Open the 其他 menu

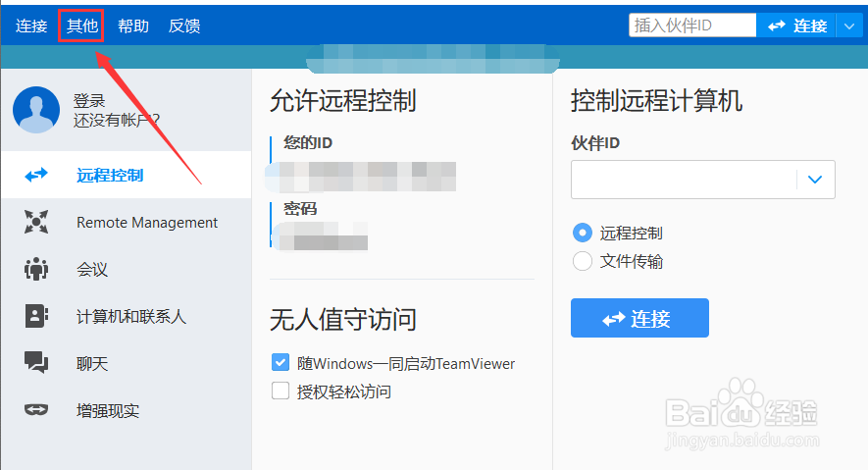tap(82, 26)
